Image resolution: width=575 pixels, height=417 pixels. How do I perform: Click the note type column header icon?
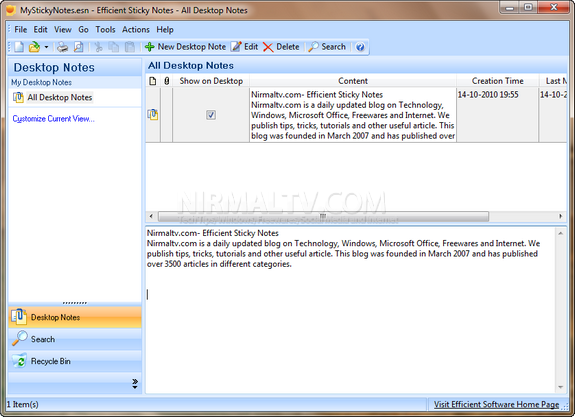[153, 81]
